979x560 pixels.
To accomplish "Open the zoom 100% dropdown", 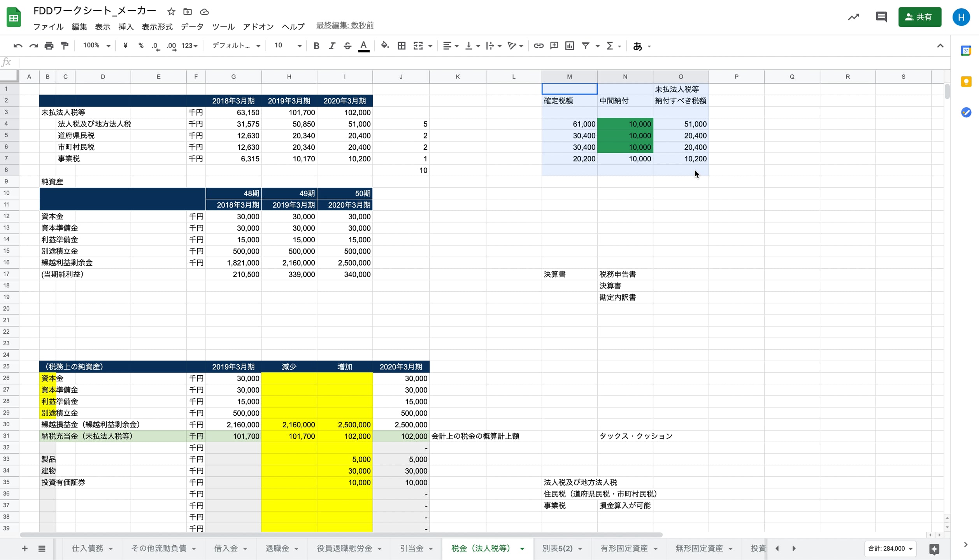I will point(96,46).
